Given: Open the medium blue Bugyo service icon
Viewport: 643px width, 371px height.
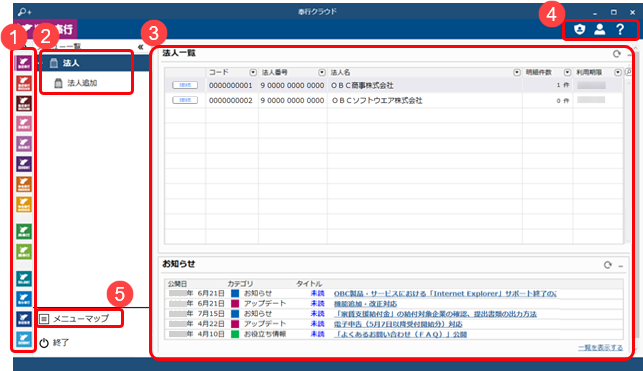Looking at the screenshot, I should coord(24,299).
